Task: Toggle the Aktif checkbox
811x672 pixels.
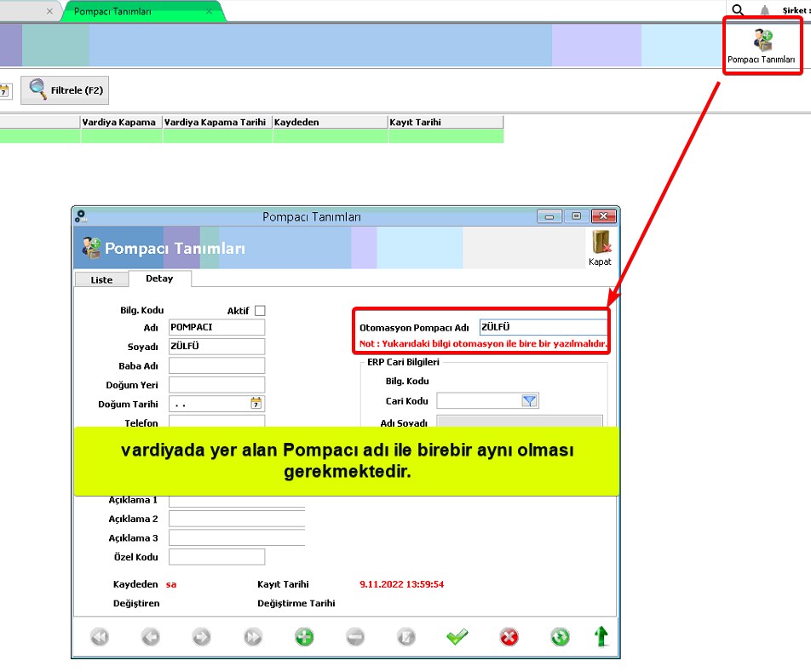Action: point(260,311)
